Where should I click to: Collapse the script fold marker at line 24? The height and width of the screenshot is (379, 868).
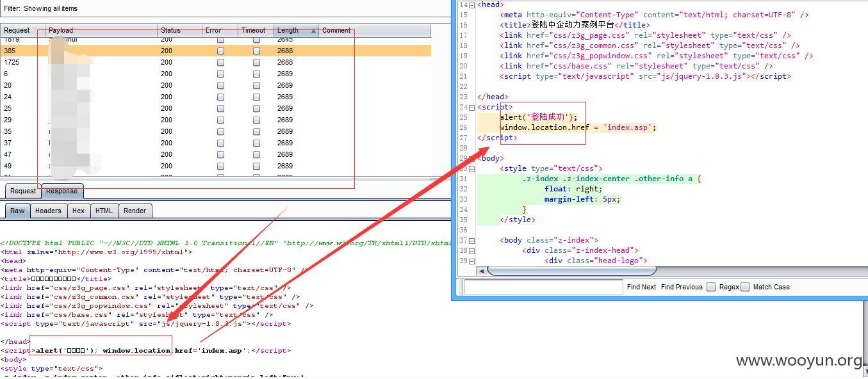[x=472, y=107]
